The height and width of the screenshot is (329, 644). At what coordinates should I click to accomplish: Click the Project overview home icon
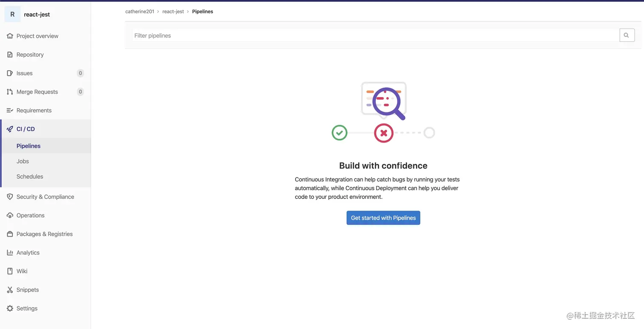pos(10,36)
